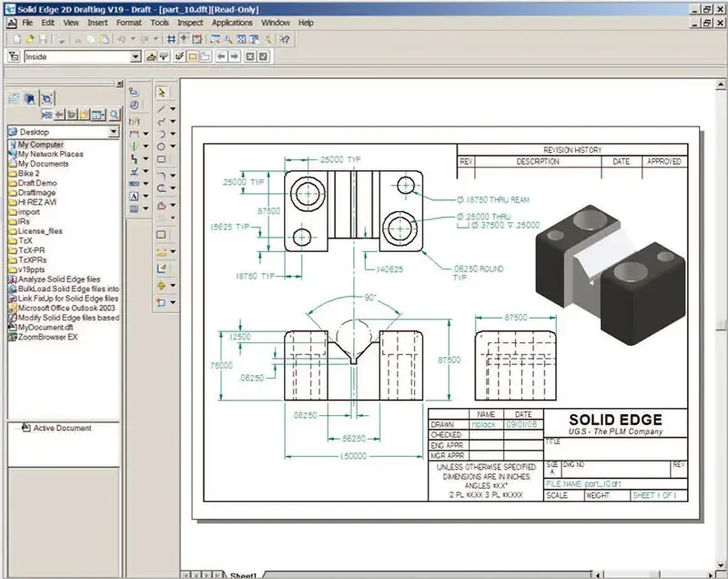Click the Help question-mark icon
Screen dimensions: 728x579
pyautogui.click(x=285, y=39)
